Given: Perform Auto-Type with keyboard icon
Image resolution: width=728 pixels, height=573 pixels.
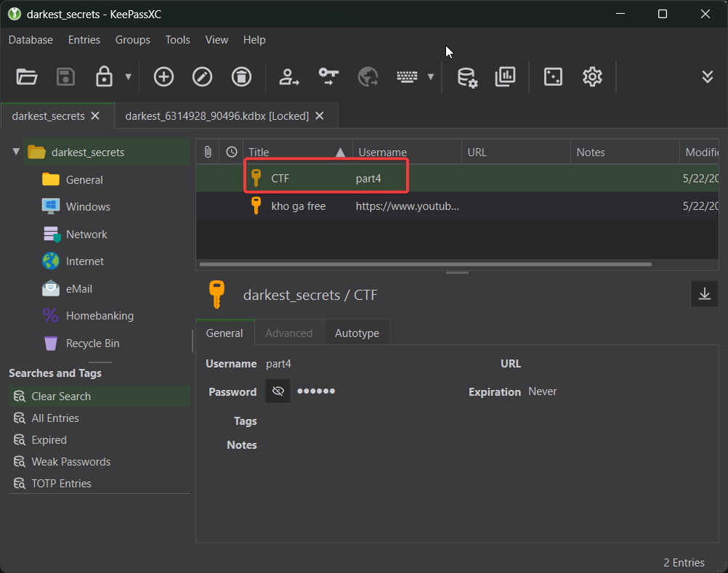Looking at the screenshot, I should [x=407, y=76].
